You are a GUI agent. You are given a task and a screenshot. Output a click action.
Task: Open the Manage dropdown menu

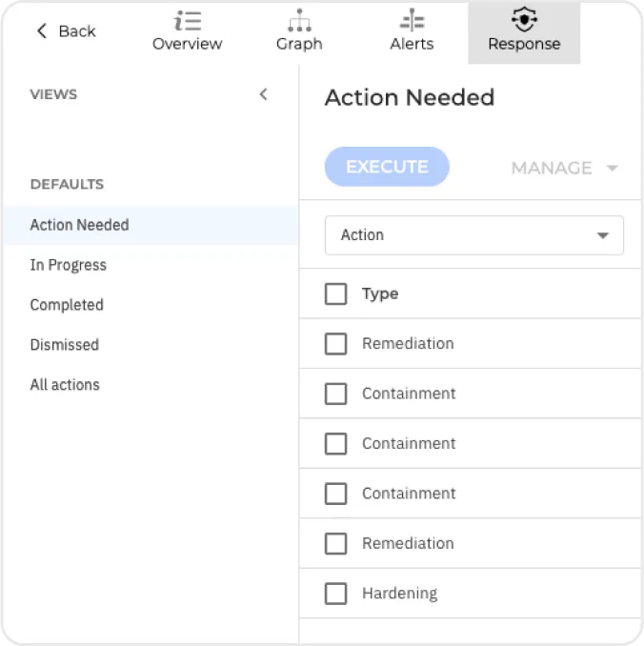(x=565, y=168)
